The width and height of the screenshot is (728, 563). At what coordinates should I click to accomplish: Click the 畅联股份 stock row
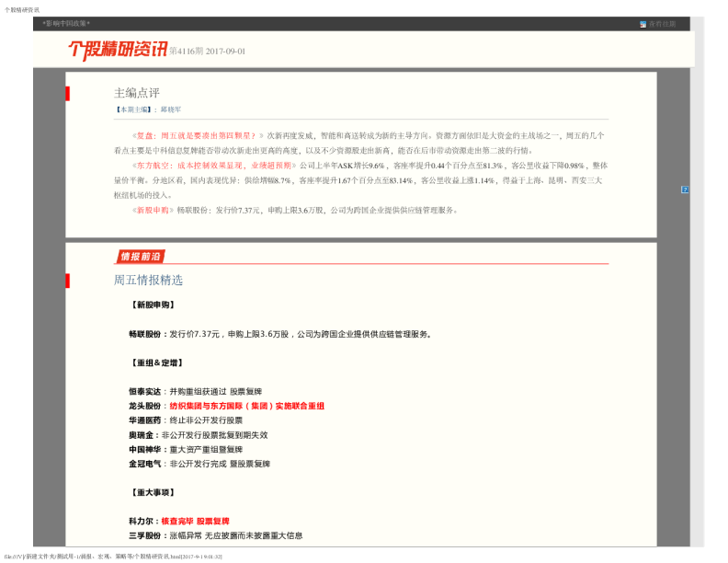(x=281, y=334)
